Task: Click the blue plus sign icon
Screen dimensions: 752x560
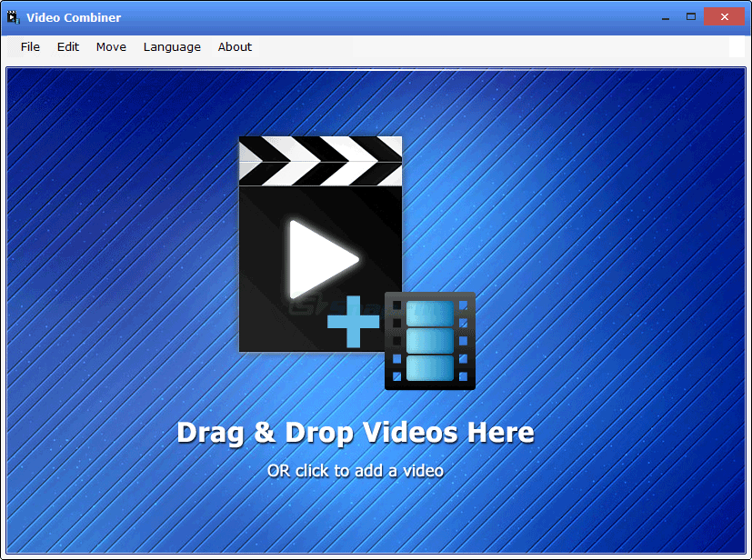Action: point(355,320)
